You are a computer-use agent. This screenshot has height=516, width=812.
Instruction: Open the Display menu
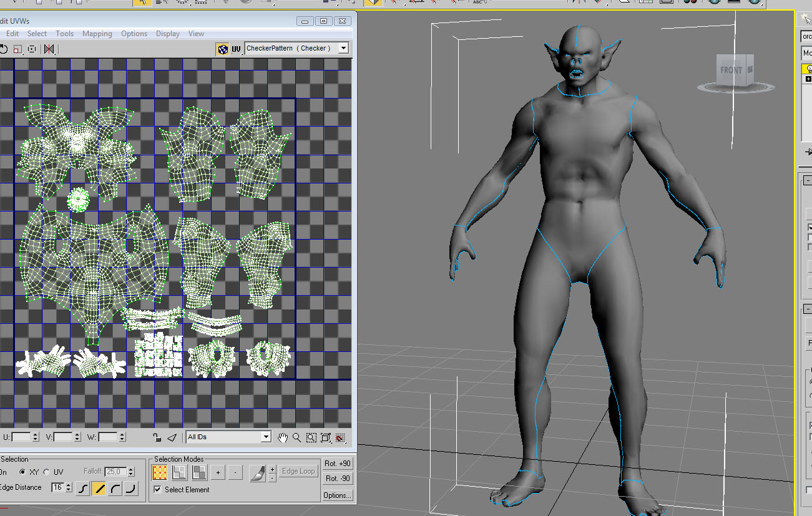tap(168, 34)
